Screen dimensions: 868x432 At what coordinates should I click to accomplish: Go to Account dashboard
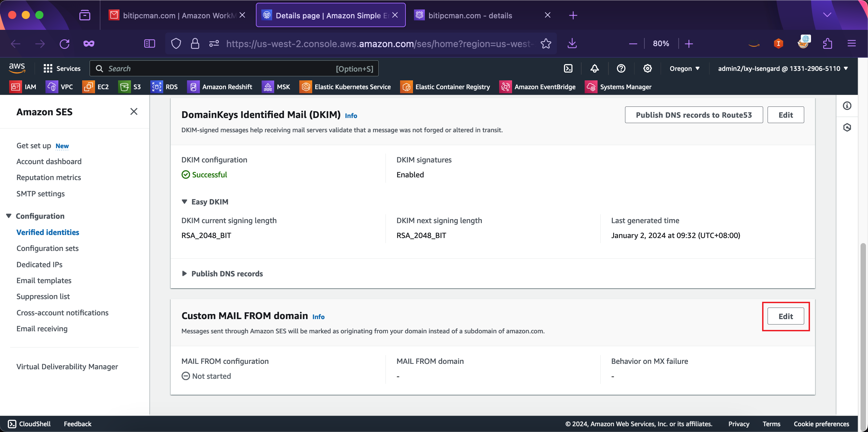(x=49, y=161)
